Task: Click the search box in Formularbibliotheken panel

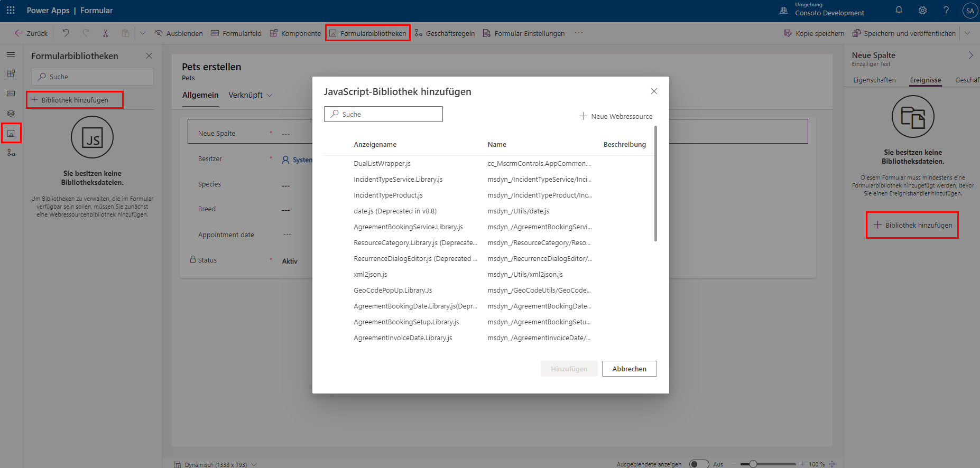Action: [93, 77]
